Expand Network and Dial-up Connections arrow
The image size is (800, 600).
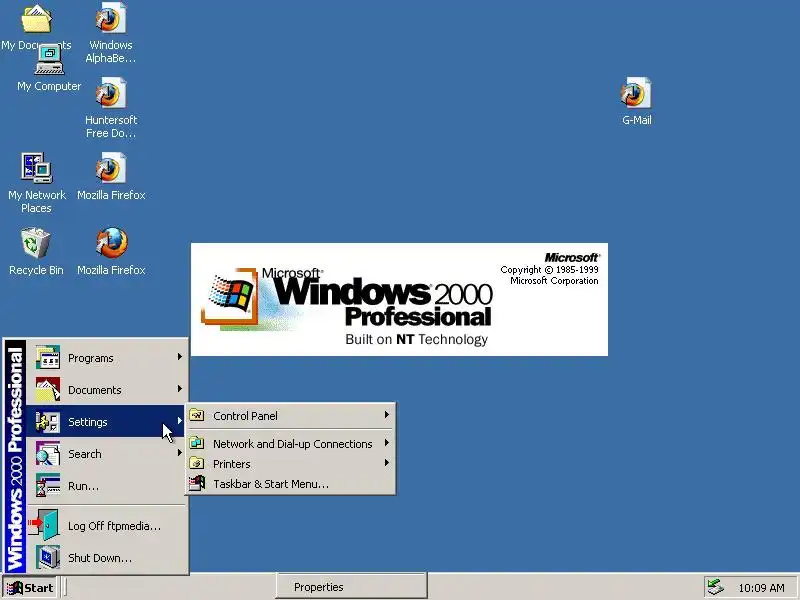pyautogui.click(x=387, y=442)
